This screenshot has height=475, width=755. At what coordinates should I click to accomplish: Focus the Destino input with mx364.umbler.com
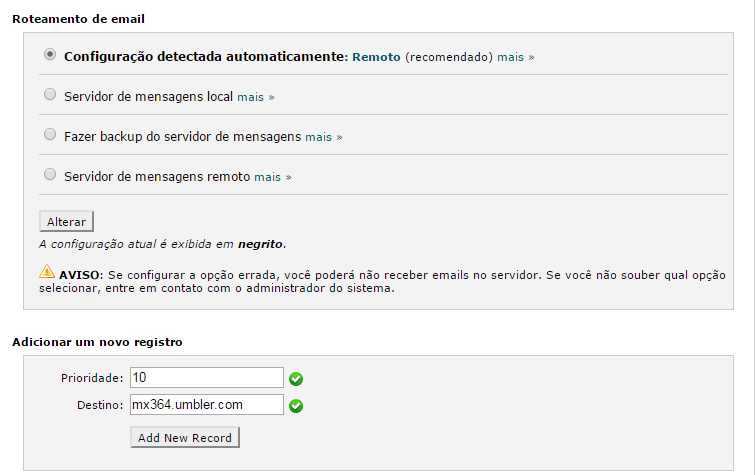(207, 404)
